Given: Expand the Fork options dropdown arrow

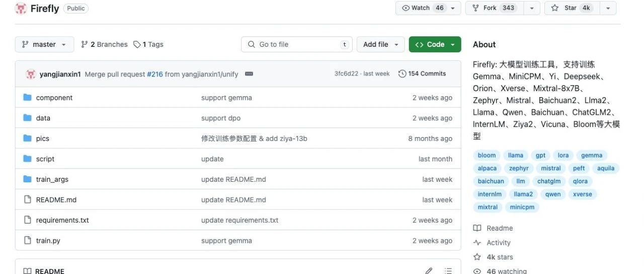Looking at the screenshot, I should click(x=532, y=8).
